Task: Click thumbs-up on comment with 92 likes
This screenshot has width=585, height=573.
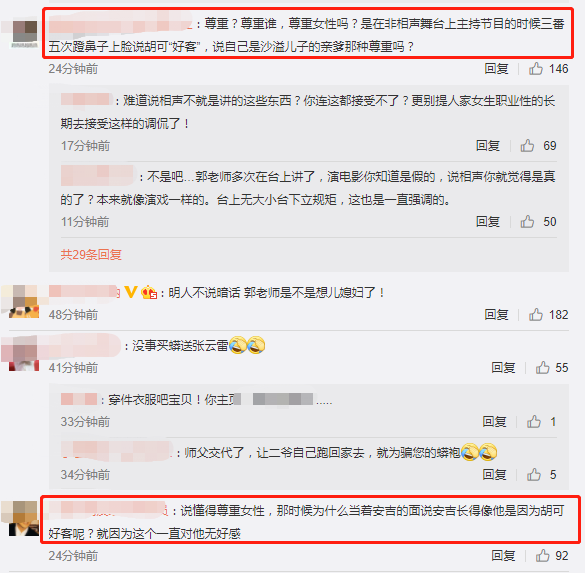Action: click(x=543, y=556)
